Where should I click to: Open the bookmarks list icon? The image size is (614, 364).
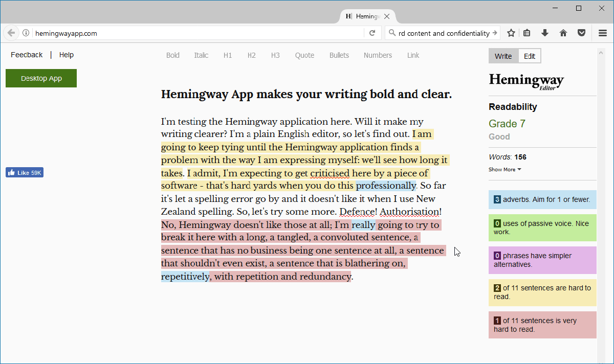527,33
